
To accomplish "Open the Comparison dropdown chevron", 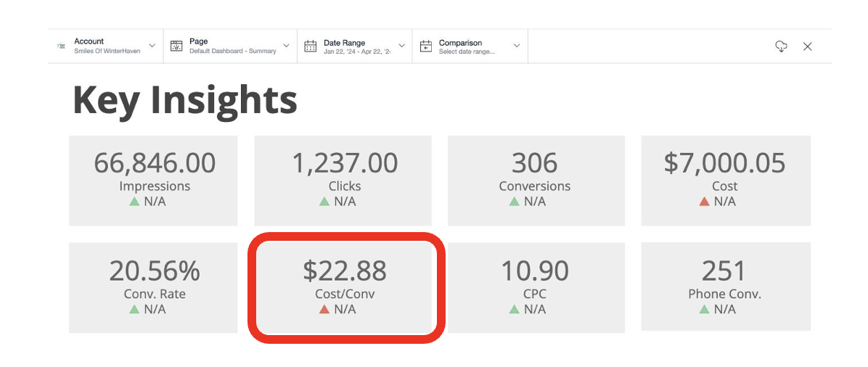I will [x=517, y=46].
